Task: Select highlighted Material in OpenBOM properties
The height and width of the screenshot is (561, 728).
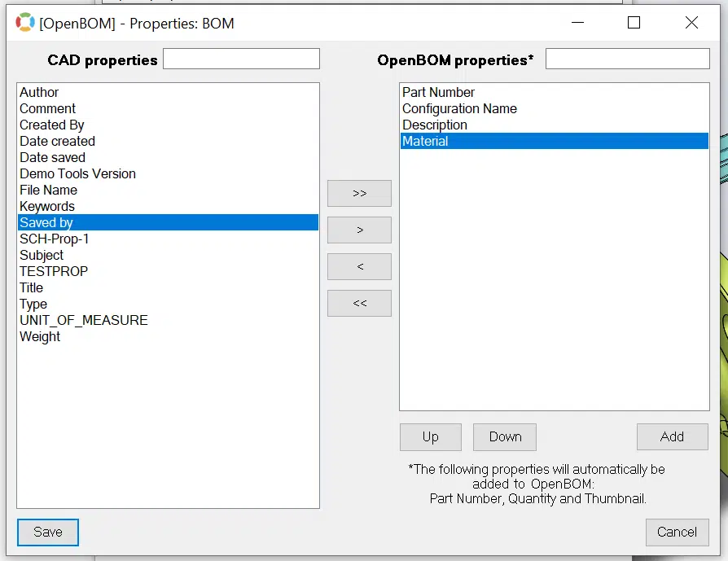Action: click(x=555, y=141)
